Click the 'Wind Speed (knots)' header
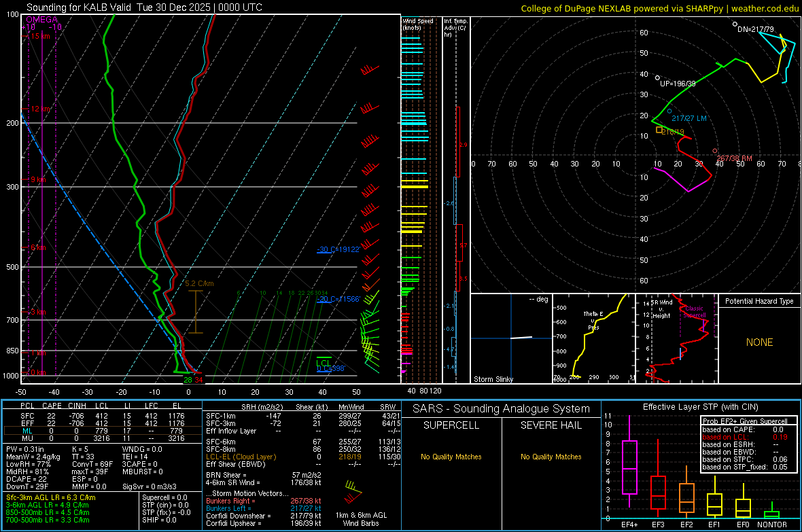Viewport: 802px width, 532px height. click(x=417, y=24)
